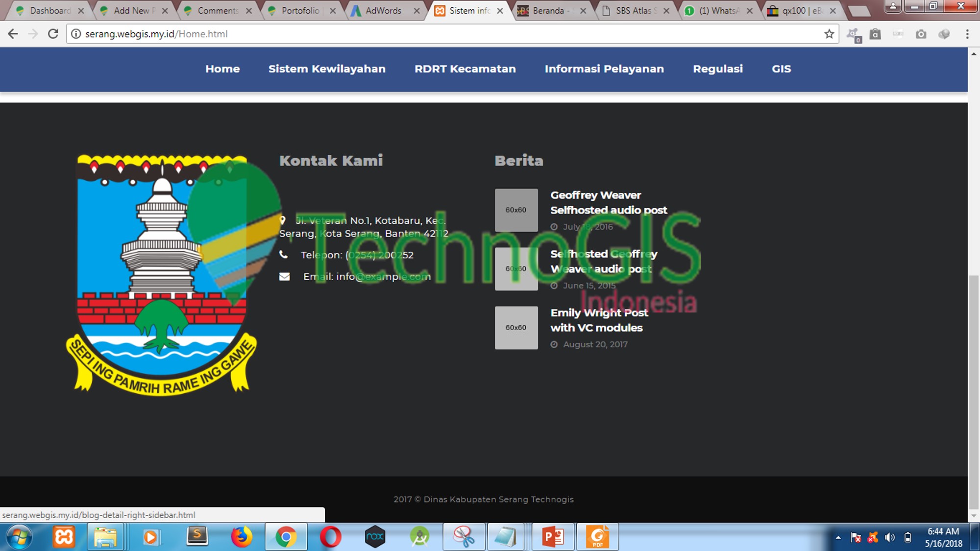Click the camera extension icon in toolbar
Viewport: 980px width, 551px height.
tap(921, 34)
